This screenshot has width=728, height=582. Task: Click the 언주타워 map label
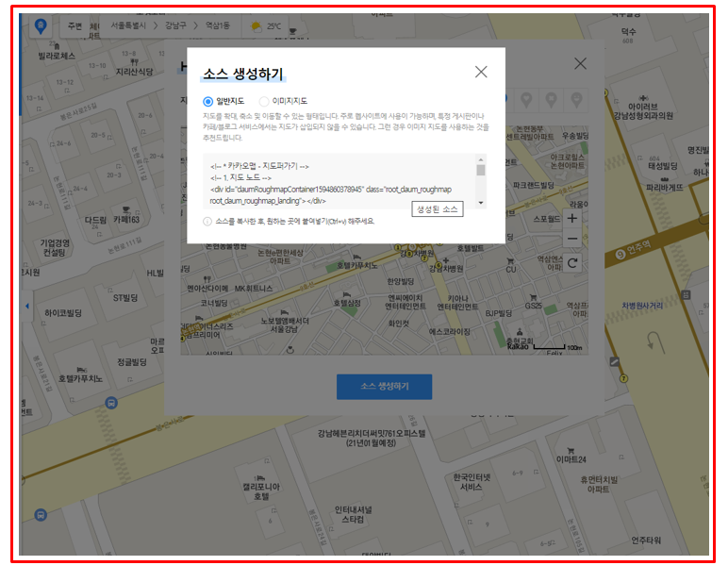point(646,540)
